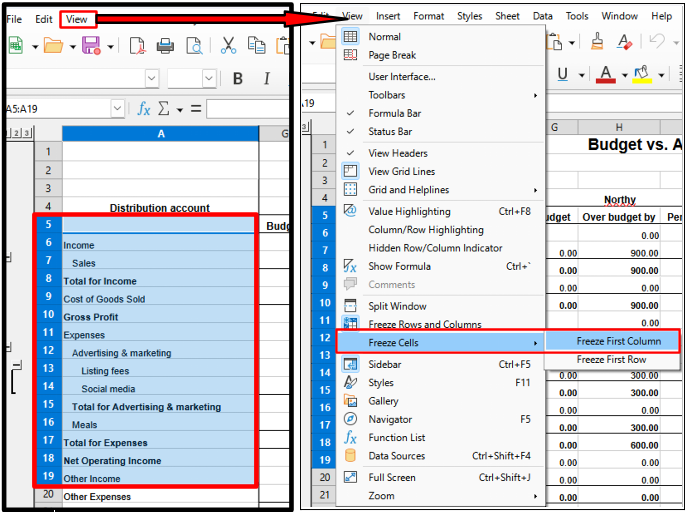
Task: Click the Sum sigma icon
Action: [x=163, y=108]
